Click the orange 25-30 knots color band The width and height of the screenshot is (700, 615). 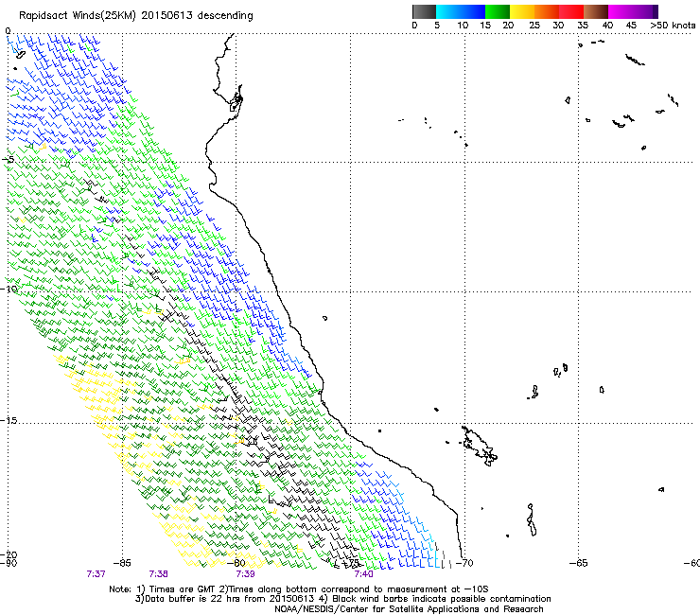547,11
